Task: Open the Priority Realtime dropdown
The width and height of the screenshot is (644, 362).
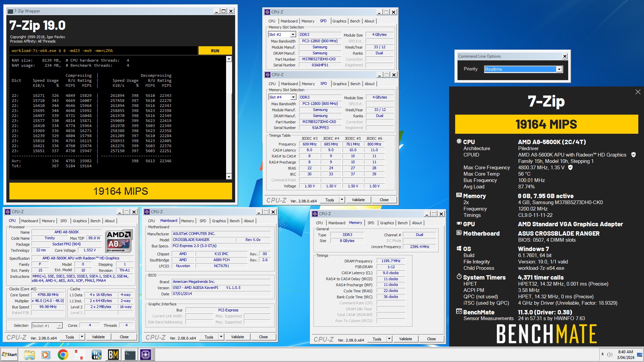Action: (559, 69)
